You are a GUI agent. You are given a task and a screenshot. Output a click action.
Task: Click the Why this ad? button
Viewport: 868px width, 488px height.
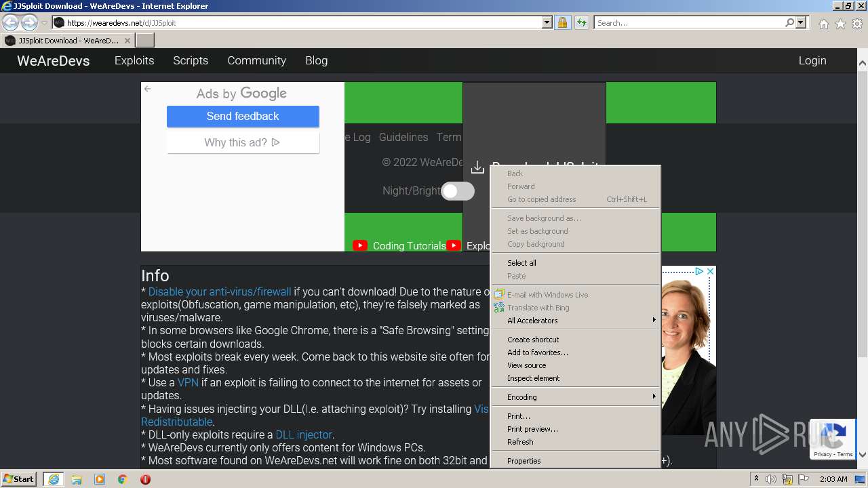pyautogui.click(x=243, y=142)
